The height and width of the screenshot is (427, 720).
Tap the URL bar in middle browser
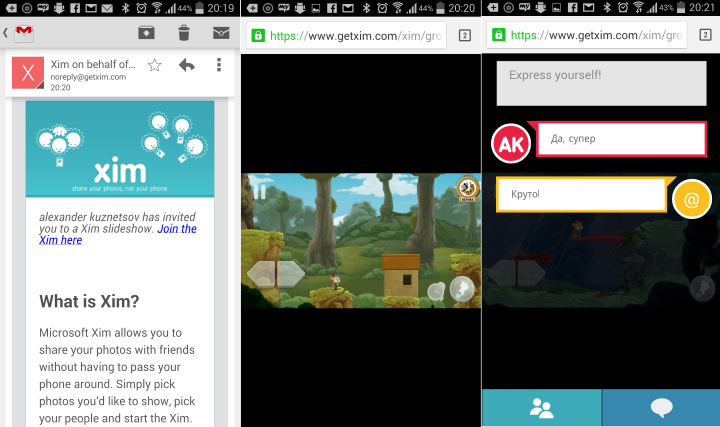pos(346,35)
